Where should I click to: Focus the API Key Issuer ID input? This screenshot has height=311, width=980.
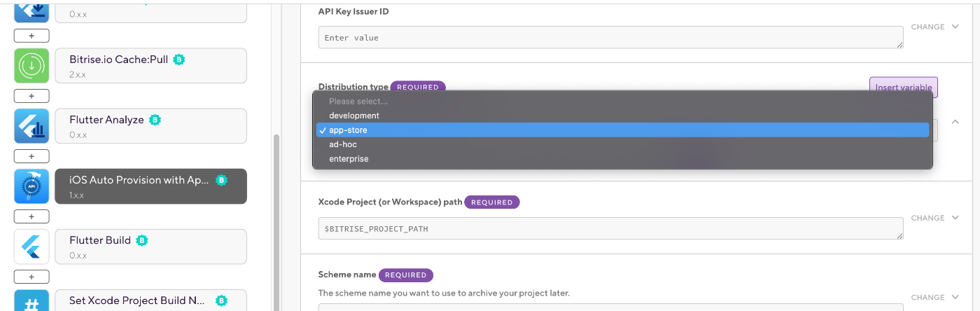point(610,38)
